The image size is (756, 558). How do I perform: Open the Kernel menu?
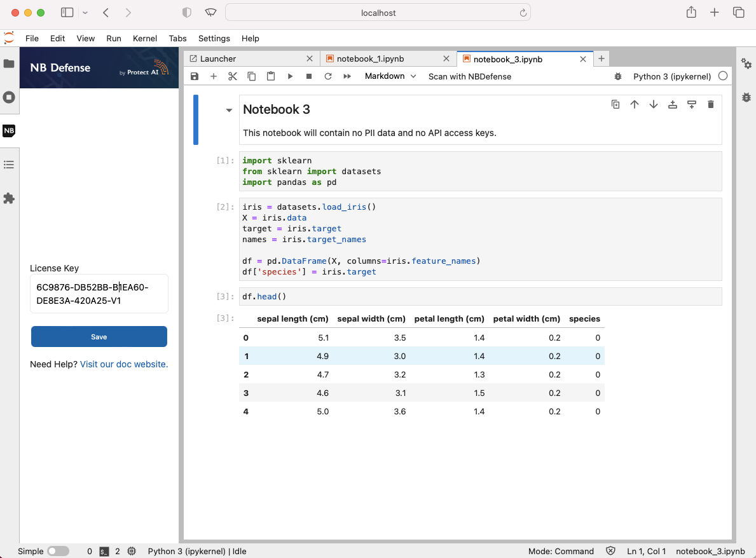pos(144,38)
